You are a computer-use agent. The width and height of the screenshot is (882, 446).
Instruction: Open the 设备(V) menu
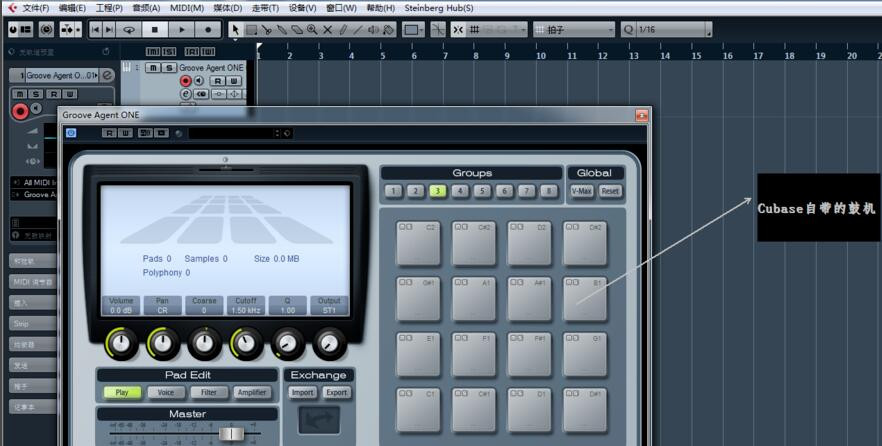click(303, 8)
